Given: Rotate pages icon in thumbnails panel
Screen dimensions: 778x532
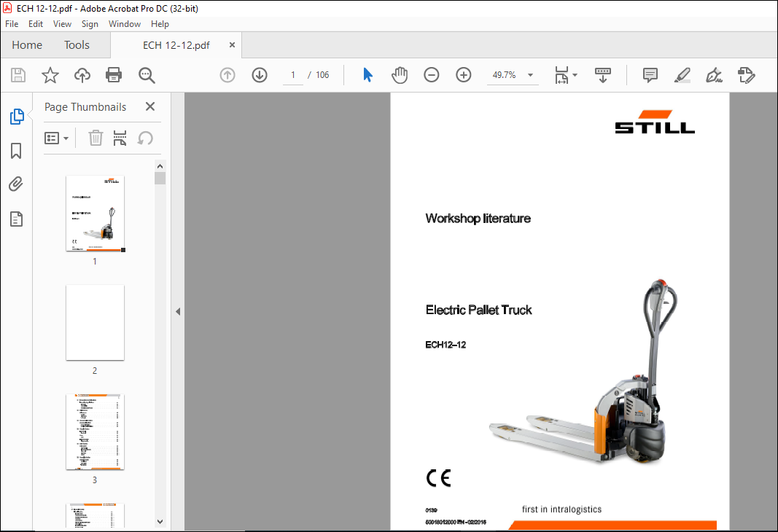Looking at the screenshot, I should (x=145, y=138).
